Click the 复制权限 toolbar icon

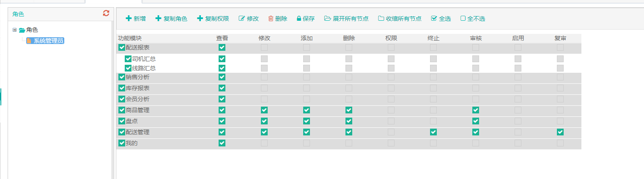coord(200,19)
